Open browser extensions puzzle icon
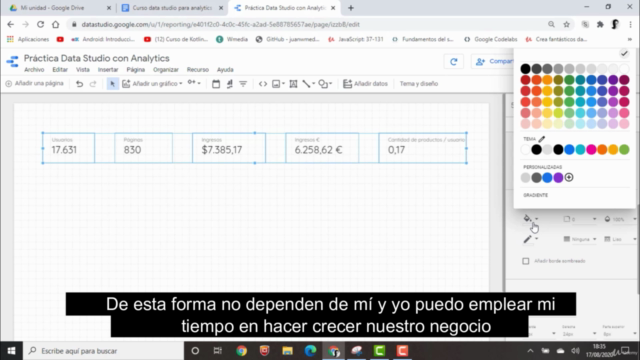The width and height of the screenshot is (640, 360). [x=600, y=24]
